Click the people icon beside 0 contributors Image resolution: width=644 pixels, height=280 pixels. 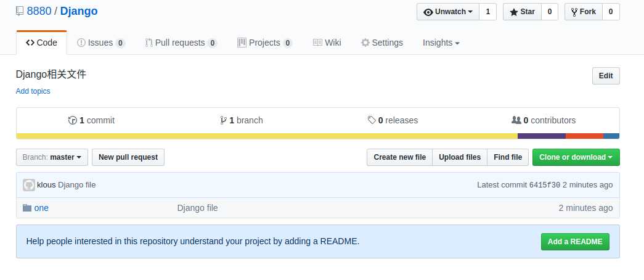pos(516,120)
